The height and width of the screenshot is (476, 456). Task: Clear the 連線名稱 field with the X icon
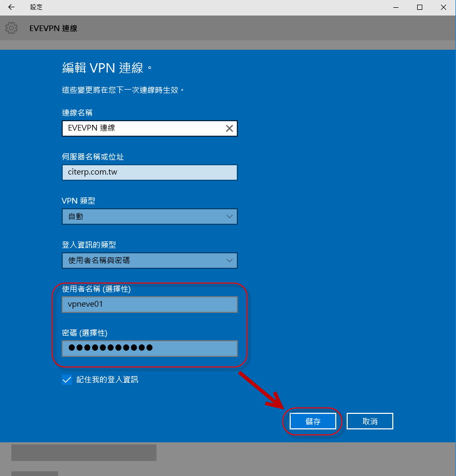[229, 128]
